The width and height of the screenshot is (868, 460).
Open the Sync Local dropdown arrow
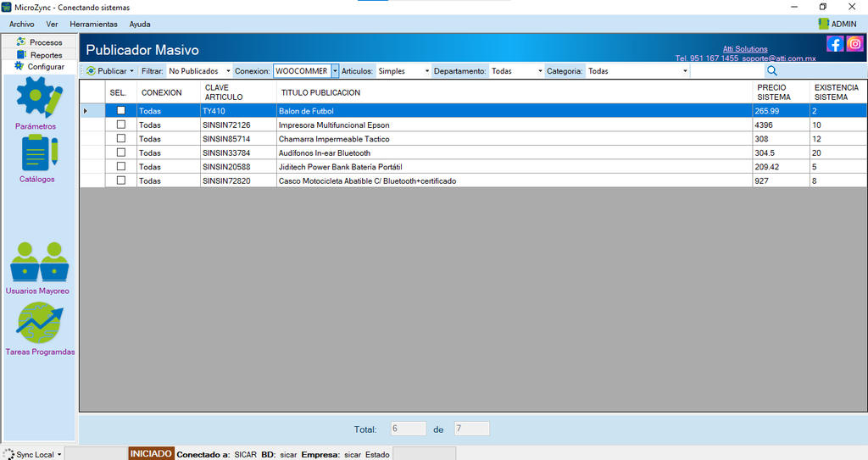pos(59,454)
